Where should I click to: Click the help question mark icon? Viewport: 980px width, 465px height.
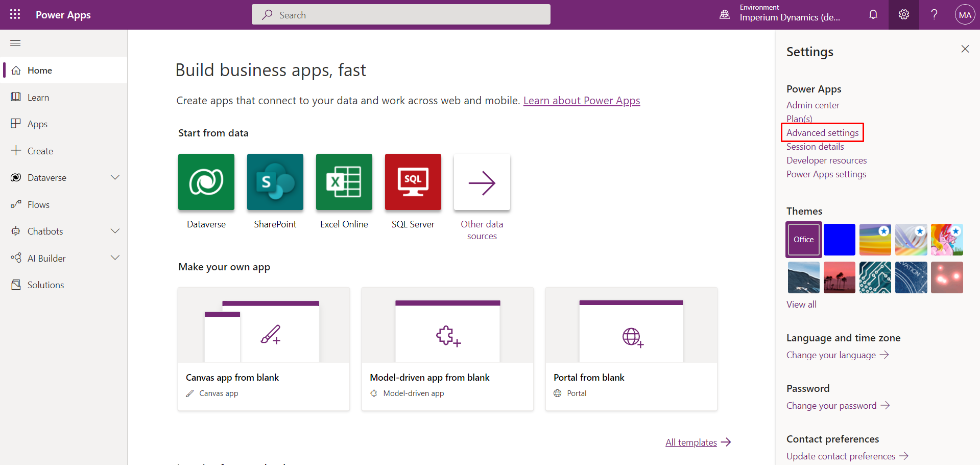(934, 15)
